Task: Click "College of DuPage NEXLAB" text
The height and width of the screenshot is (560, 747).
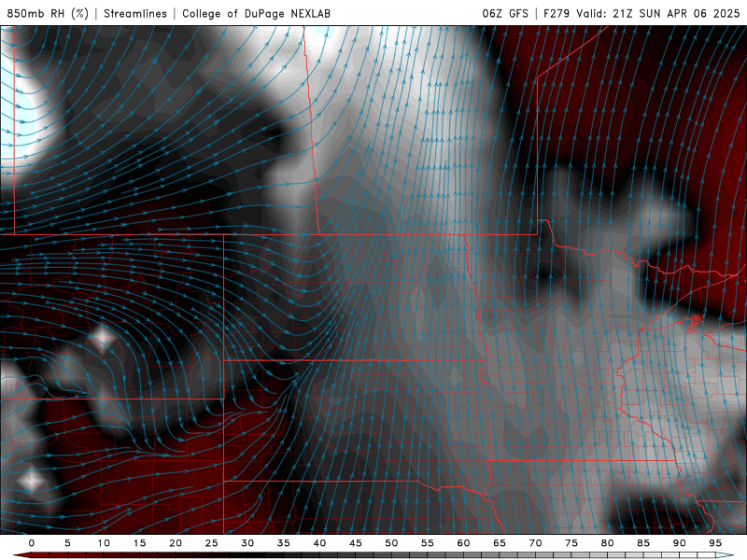Action: [x=256, y=13]
